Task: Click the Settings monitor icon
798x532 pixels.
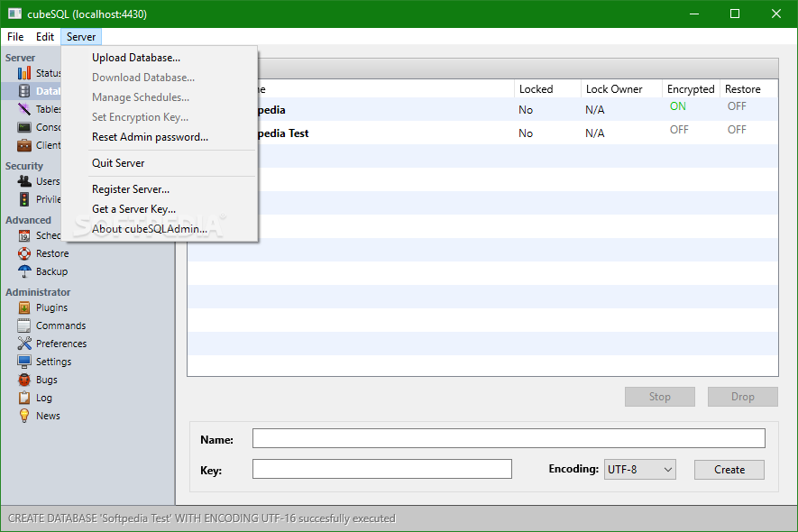Action: coord(24,362)
